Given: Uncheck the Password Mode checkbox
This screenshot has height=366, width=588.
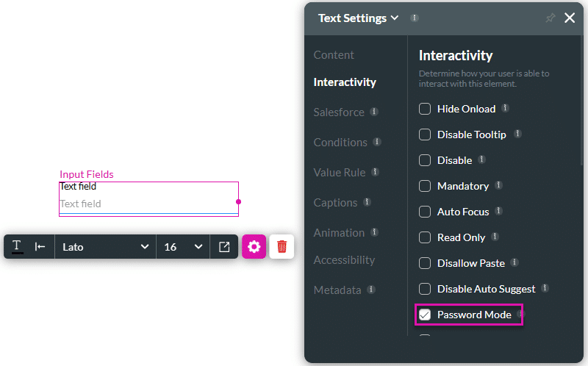Looking at the screenshot, I should pos(425,315).
